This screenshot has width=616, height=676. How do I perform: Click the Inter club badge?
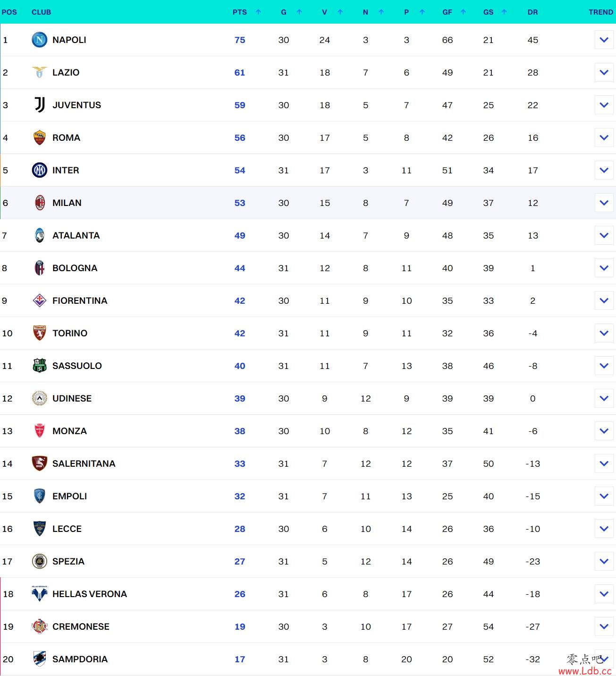click(40, 170)
